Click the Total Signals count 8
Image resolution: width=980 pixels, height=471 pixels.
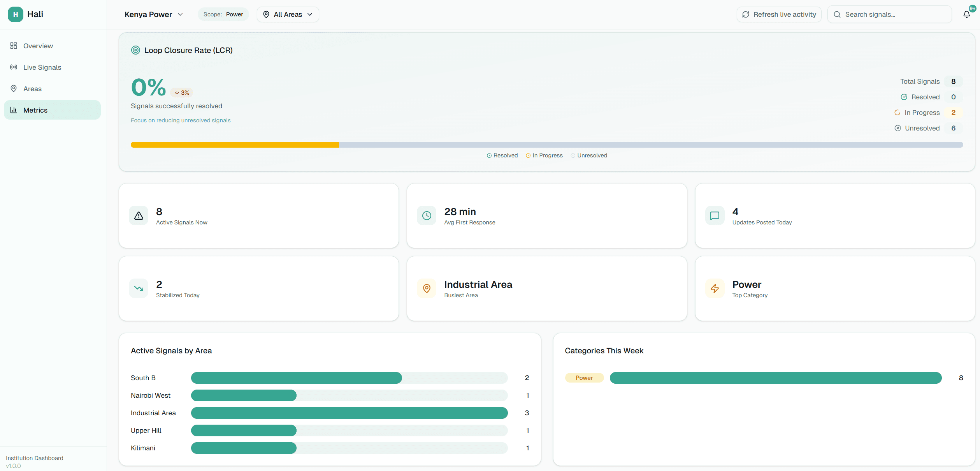point(954,81)
